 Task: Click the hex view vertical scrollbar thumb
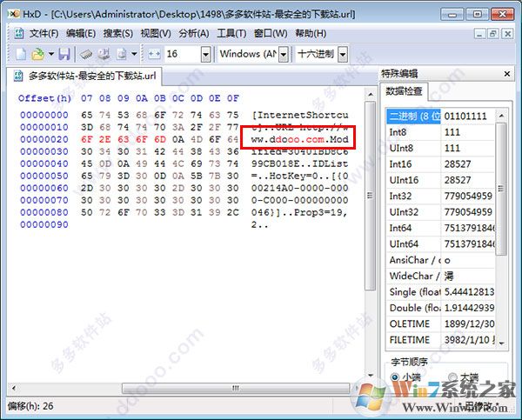click(370, 196)
